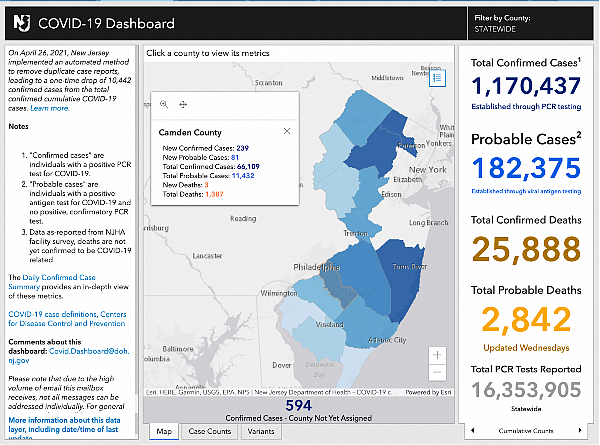Switch to the Variants tab
The height and width of the screenshot is (445, 600).
point(260,432)
